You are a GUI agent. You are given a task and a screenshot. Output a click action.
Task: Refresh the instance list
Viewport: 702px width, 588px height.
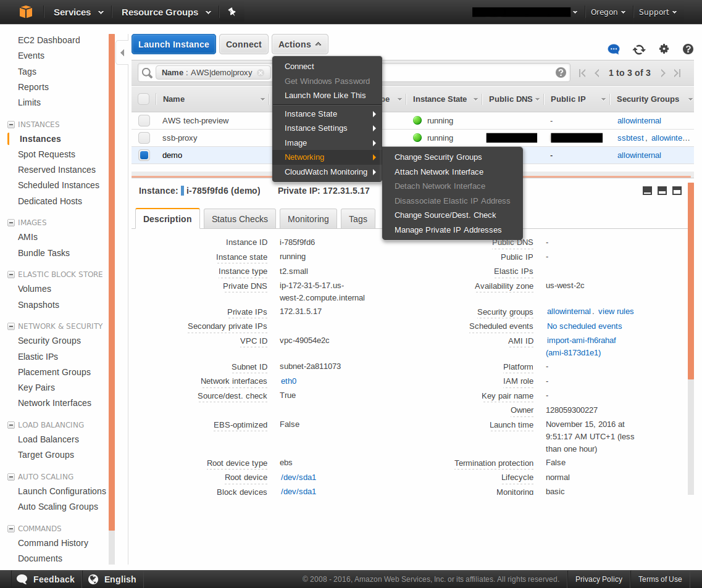(639, 49)
